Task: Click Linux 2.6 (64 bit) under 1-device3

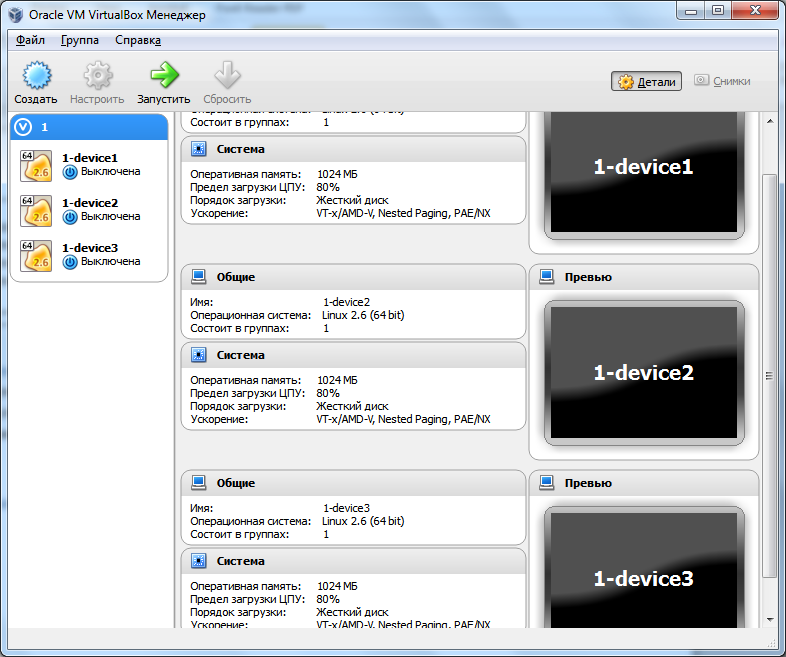Action: click(x=363, y=521)
